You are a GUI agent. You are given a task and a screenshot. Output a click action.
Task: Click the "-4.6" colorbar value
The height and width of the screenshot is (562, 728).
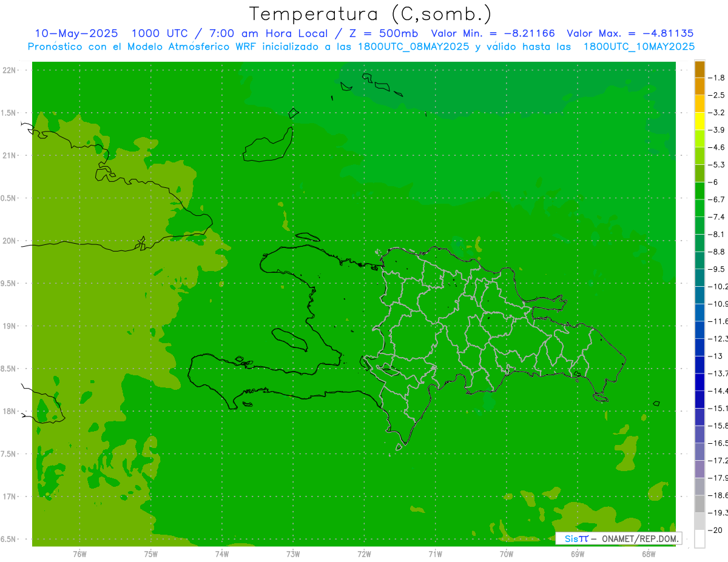(x=717, y=147)
